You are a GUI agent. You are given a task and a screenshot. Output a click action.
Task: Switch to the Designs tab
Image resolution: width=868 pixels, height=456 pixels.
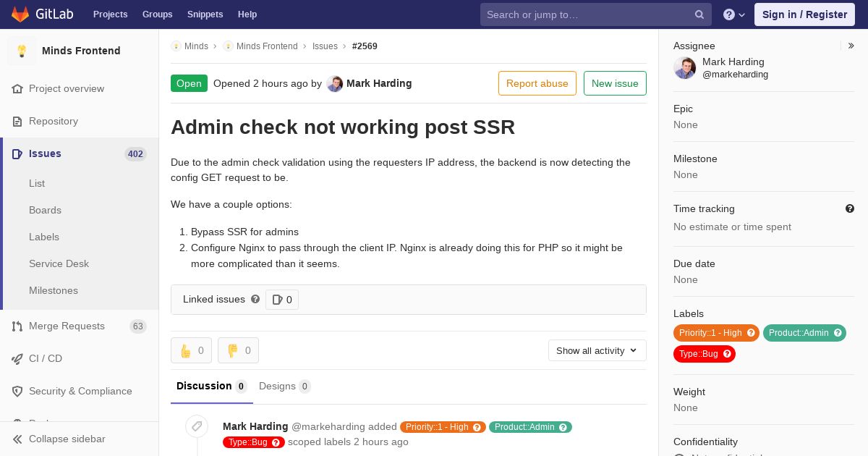click(x=285, y=387)
